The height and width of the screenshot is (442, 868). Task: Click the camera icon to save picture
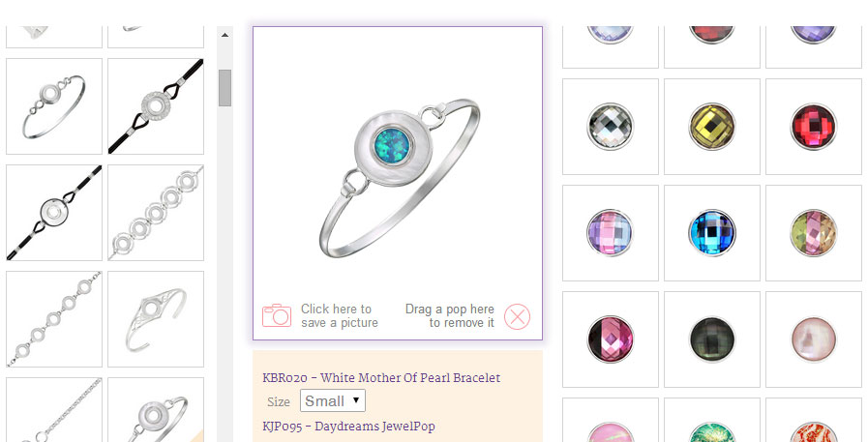point(276,315)
